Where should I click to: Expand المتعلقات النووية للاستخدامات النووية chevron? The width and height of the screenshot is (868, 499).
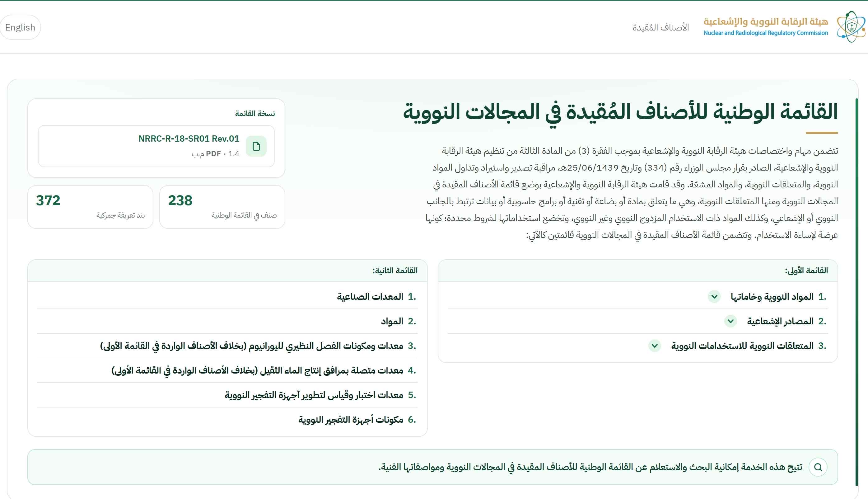point(655,346)
